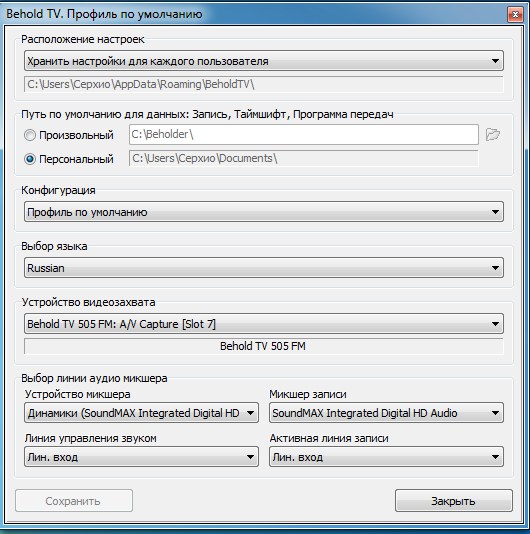
Task: Open the Расположение настроек dropdown
Action: click(x=264, y=61)
